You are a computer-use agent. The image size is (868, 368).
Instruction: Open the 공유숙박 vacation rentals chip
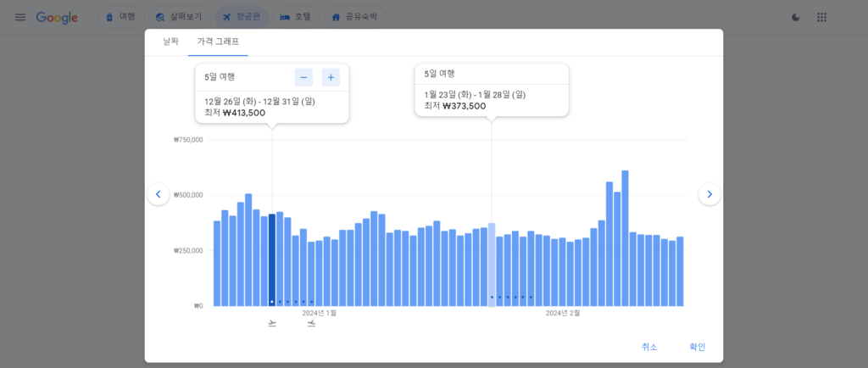click(x=355, y=18)
